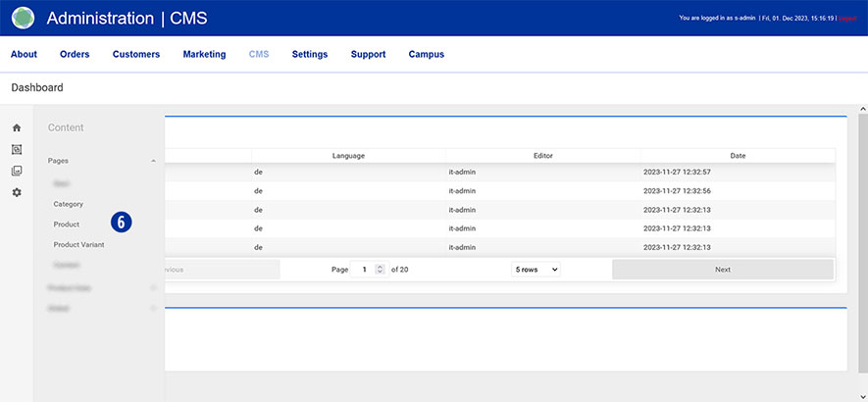Click the page number input field
The width and height of the screenshot is (868, 402).
click(x=363, y=270)
